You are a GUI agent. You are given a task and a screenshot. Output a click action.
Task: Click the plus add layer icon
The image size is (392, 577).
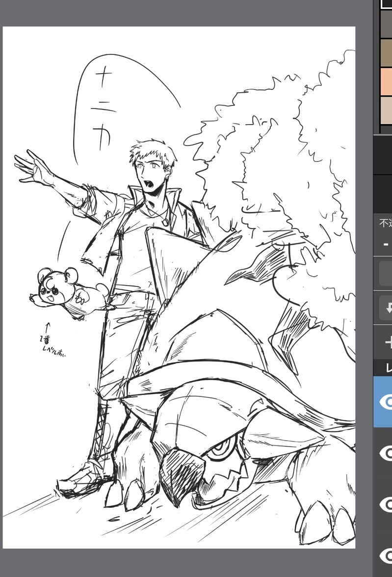click(388, 342)
